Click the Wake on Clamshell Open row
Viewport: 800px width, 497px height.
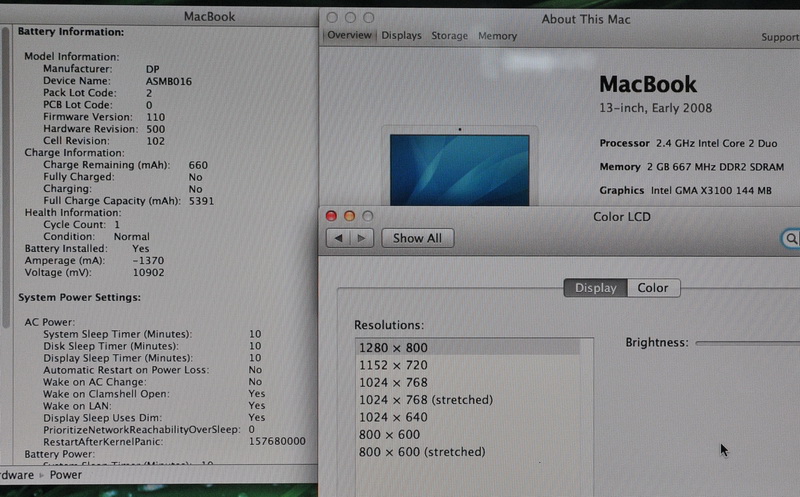(154, 394)
